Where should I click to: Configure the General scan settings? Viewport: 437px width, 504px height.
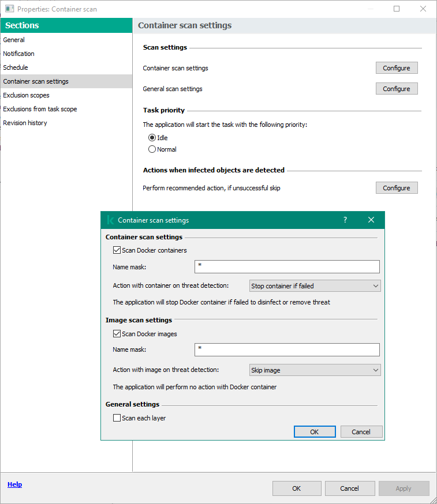(397, 89)
